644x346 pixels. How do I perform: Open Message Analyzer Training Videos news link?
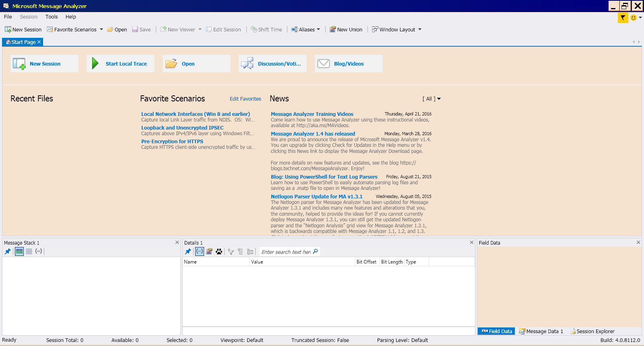click(x=312, y=114)
